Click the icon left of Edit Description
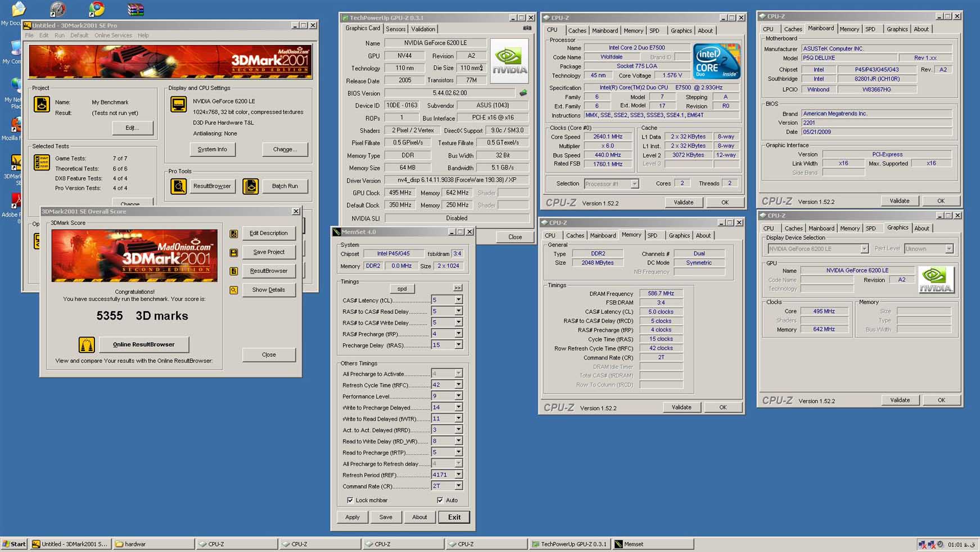 point(234,234)
